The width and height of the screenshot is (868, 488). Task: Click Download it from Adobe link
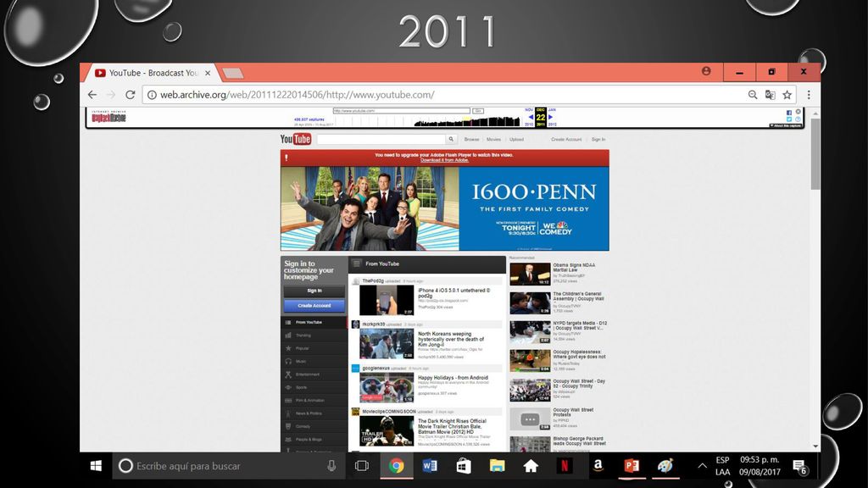[x=444, y=160]
